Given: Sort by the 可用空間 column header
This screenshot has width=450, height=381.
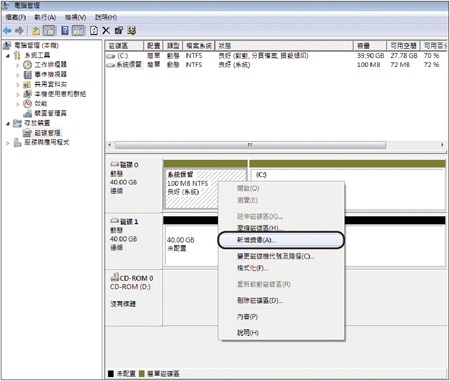Looking at the screenshot, I should [404, 46].
